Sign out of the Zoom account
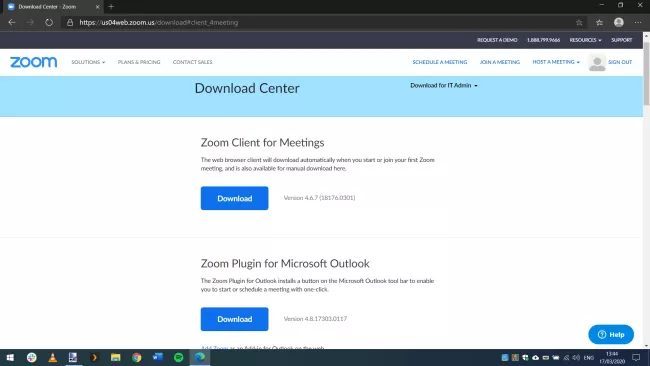Screen dimensions: 650x366 tap(620, 62)
